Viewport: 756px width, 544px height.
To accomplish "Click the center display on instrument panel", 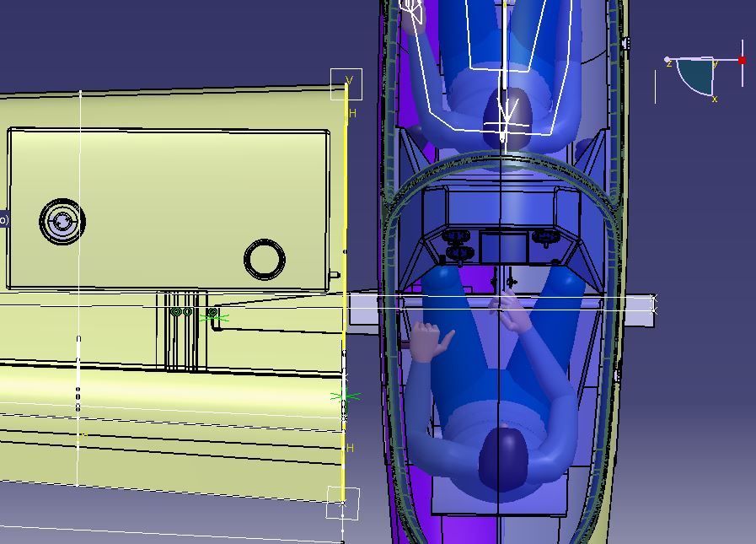I will 503,248.
